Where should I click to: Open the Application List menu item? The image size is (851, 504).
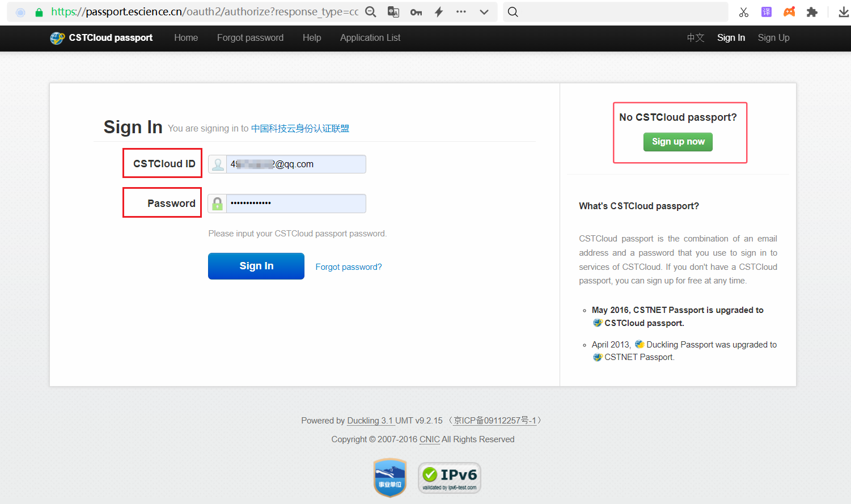click(x=370, y=37)
